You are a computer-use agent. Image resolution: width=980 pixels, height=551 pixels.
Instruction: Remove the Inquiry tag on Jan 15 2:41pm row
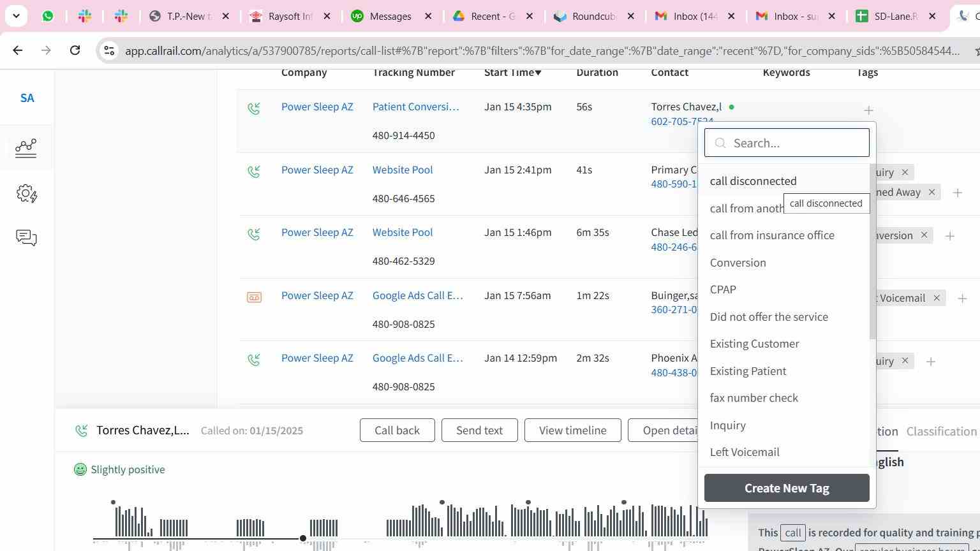click(905, 172)
